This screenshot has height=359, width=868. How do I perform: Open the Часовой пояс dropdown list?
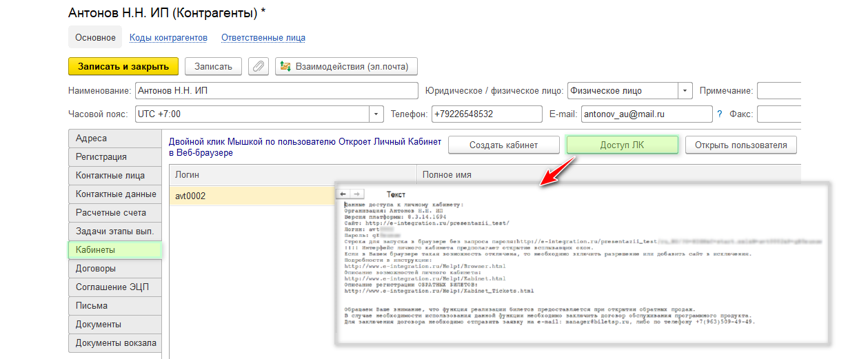[376, 114]
